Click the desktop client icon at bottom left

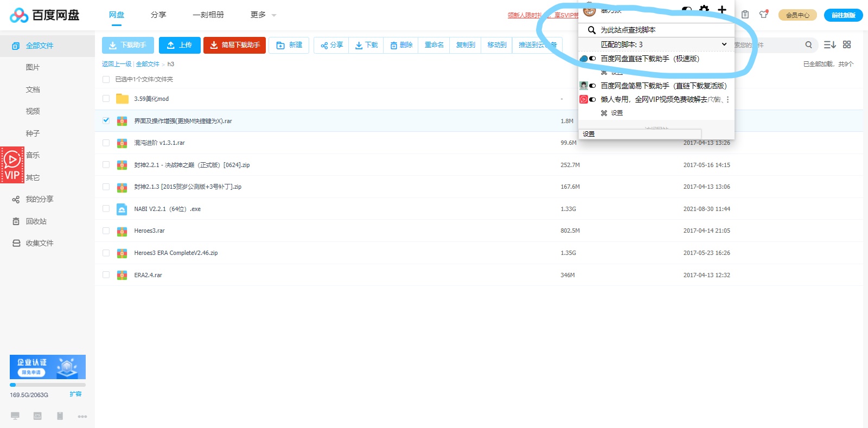15,416
